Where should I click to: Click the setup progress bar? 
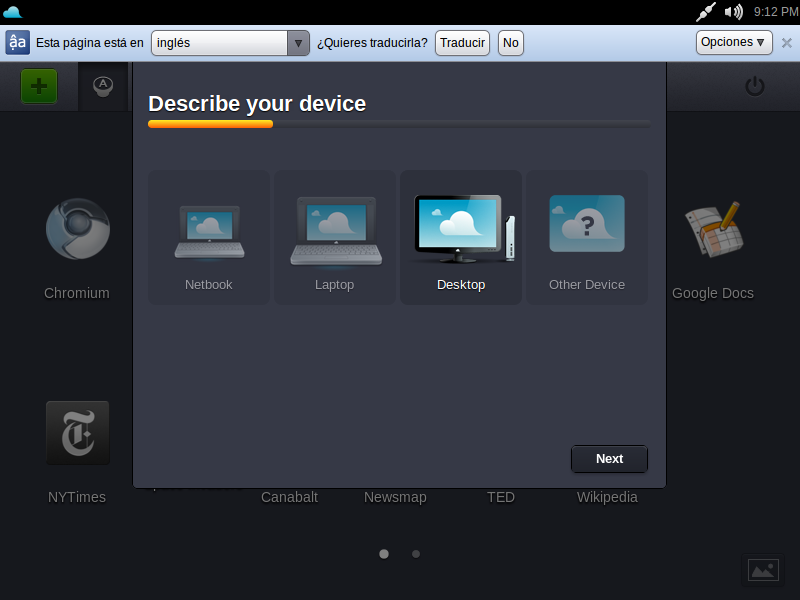[x=399, y=124]
